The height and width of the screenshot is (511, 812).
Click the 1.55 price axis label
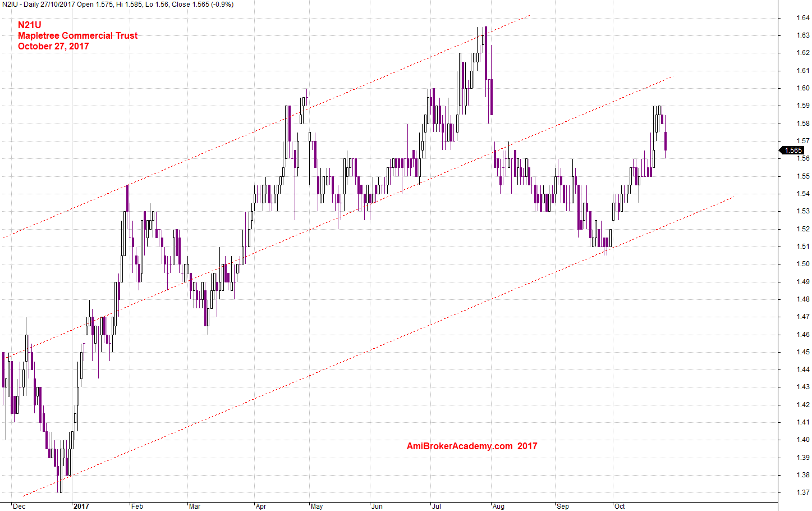point(803,176)
